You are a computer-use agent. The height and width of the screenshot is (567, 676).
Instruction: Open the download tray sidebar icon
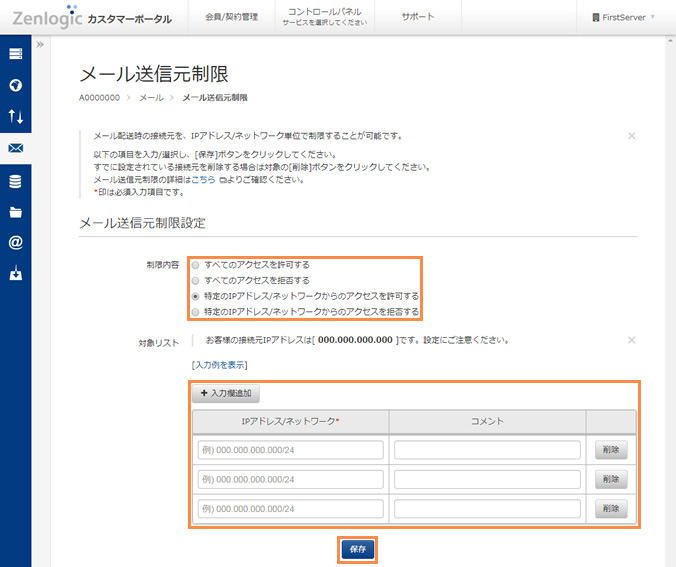16,273
